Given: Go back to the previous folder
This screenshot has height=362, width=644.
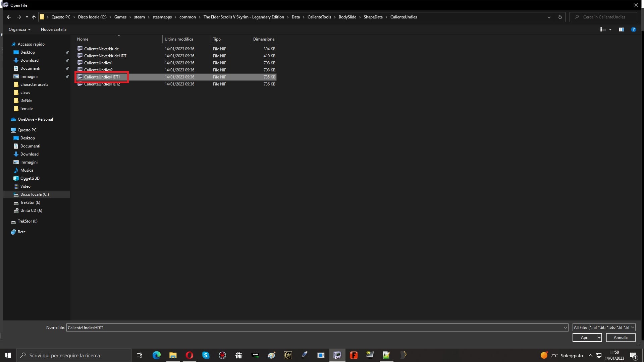Looking at the screenshot, I should coord(9,17).
